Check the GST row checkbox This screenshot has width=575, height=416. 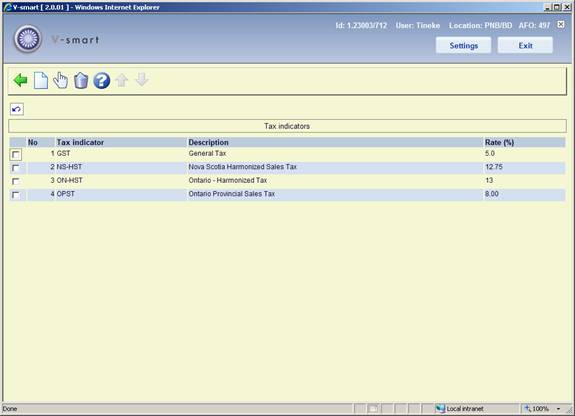[16, 154]
